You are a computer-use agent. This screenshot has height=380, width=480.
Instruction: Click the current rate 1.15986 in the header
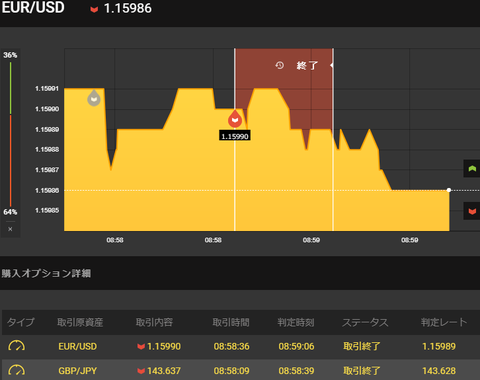128,8
